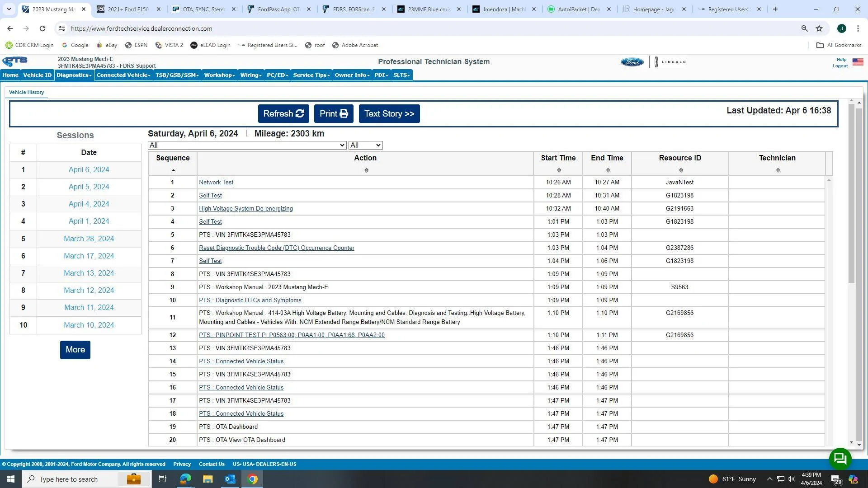
Task: Expand the TSB/GSB/SSM menu
Action: pyautogui.click(x=177, y=75)
